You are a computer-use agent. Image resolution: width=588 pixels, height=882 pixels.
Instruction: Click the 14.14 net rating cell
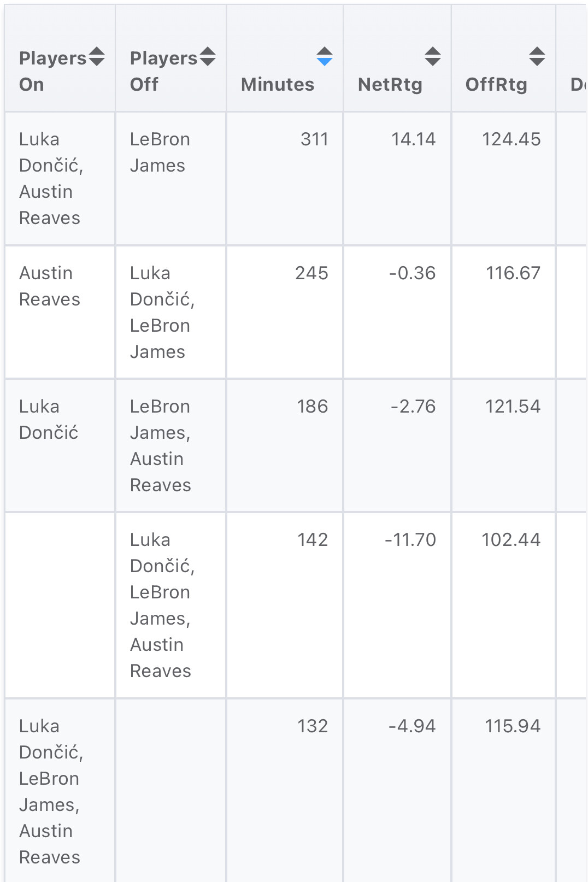413,139
